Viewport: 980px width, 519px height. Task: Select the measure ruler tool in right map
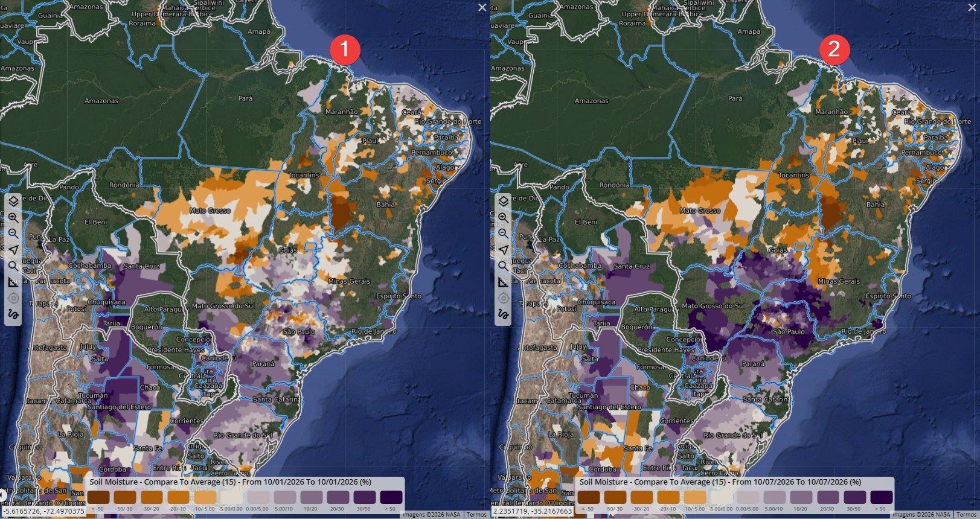[503, 282]
